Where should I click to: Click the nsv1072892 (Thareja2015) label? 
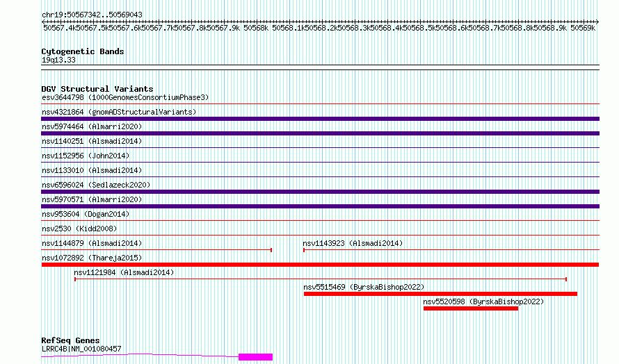(92, 258)
